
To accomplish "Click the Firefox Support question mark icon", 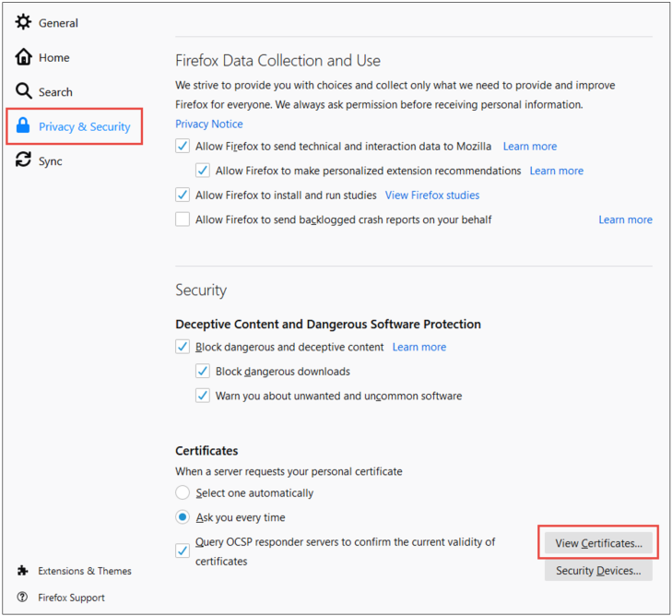I will click(22, 598).
